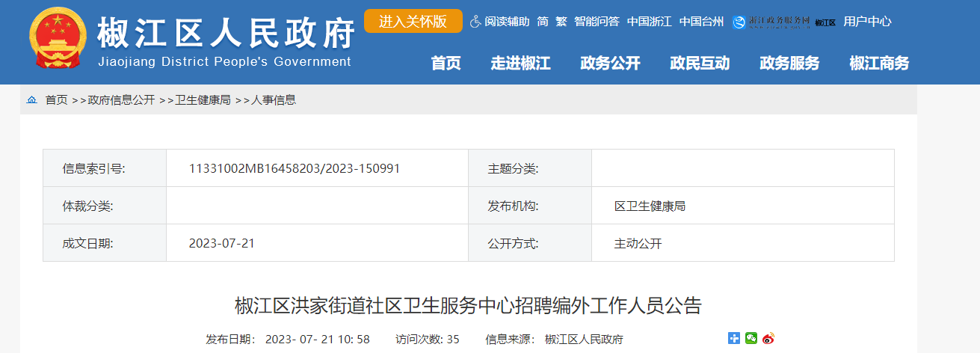Open 阅读辅助 reading assistance
Image resolution: width=980 pixels, height=353 pixels.
(x=507, y=22)
